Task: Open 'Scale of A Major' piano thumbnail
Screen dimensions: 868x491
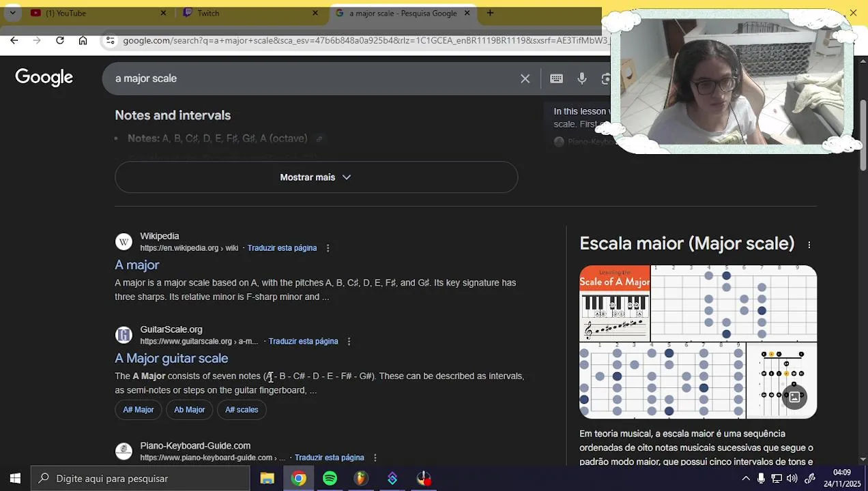Action: 614,303
